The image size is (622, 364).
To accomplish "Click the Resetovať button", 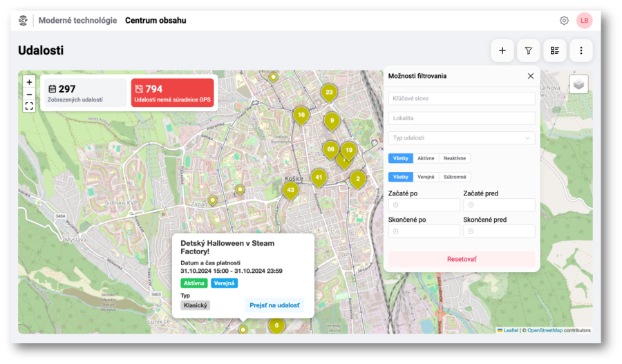I will click(x=462, y=259).
